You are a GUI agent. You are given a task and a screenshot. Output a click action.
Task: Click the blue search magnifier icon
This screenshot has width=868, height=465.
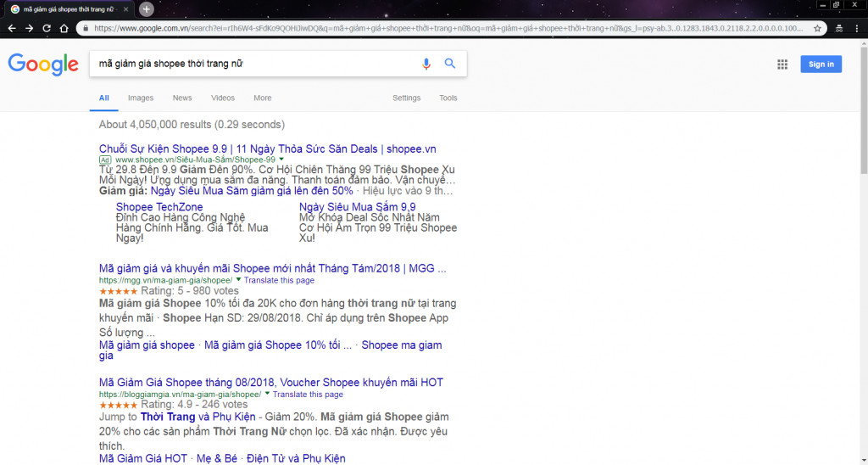[x=450, y=64]
